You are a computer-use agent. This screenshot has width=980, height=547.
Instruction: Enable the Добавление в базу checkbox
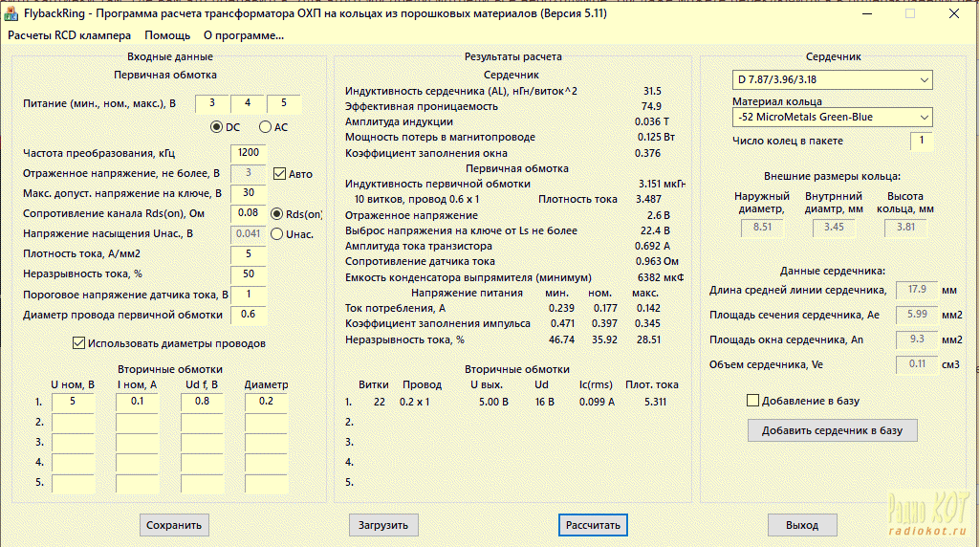(x=753, y=400)
